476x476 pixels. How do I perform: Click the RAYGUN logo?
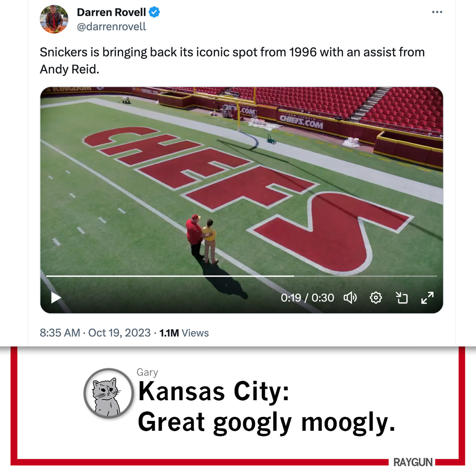[x=413, y=462]
